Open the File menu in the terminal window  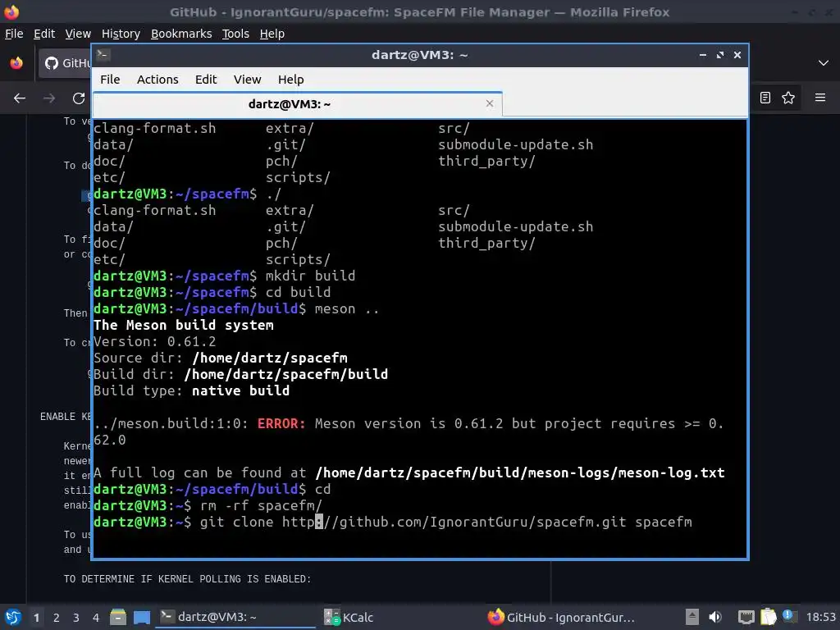(x=110, y=80)
